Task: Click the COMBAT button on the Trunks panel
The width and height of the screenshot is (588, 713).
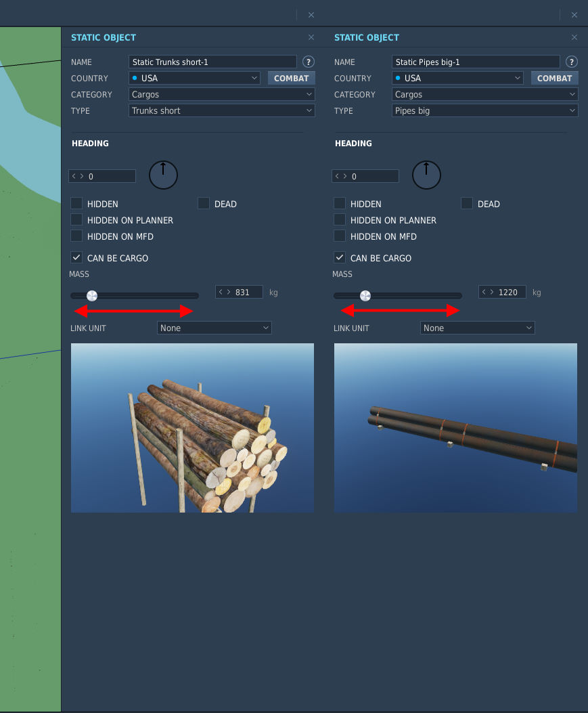Action: [291, 78]
